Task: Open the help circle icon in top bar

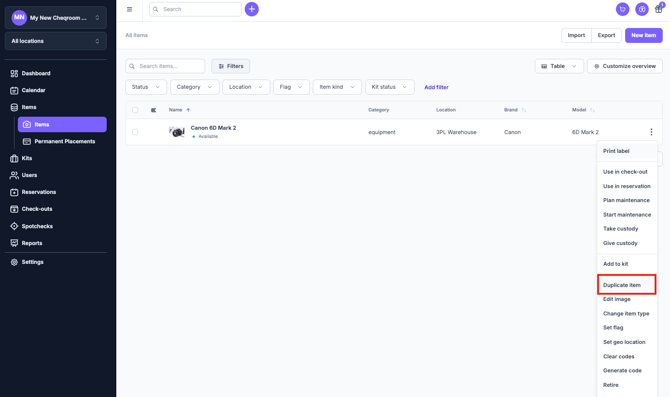Action: (642, 9)
